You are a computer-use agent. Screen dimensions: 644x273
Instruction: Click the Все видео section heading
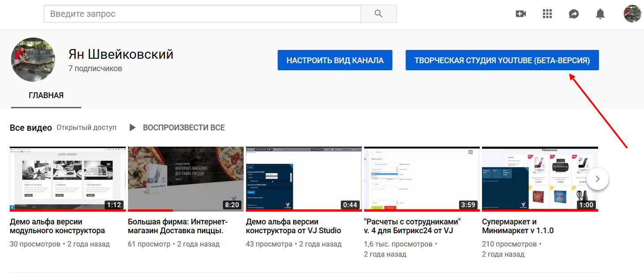[31, 128]
